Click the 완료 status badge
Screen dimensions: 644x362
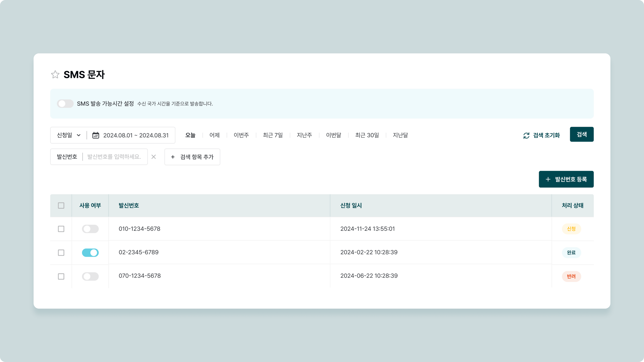tap(571, 253)
